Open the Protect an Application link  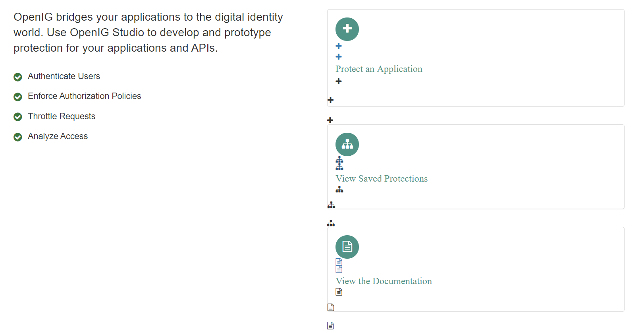point(379,69)
